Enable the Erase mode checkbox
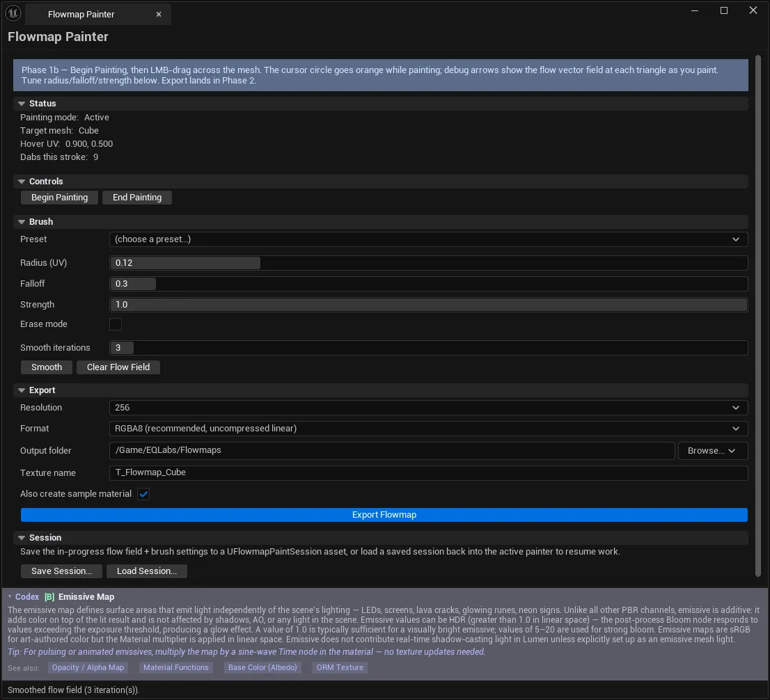The width and height of the screenshot is (770, 700). (x=116, y=324)
